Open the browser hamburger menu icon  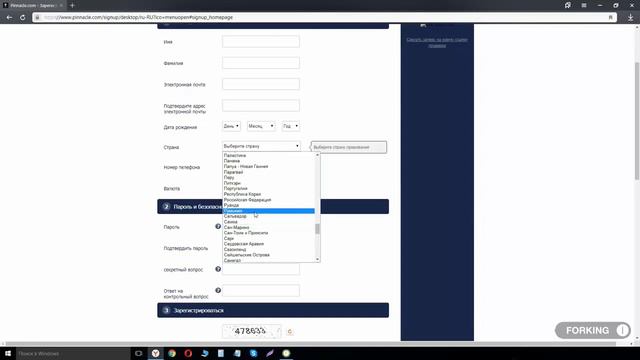[584, 5]
